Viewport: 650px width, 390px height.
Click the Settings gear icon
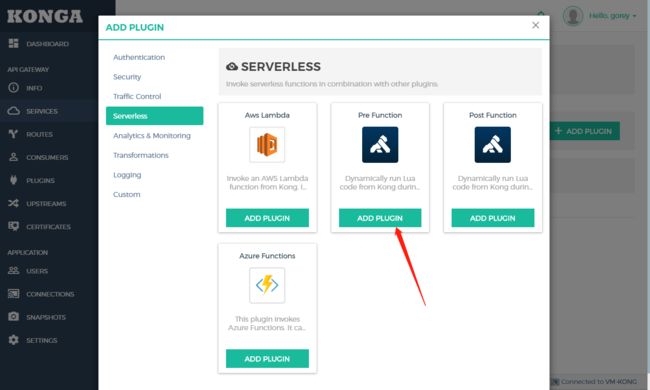(x=14, y=340)
